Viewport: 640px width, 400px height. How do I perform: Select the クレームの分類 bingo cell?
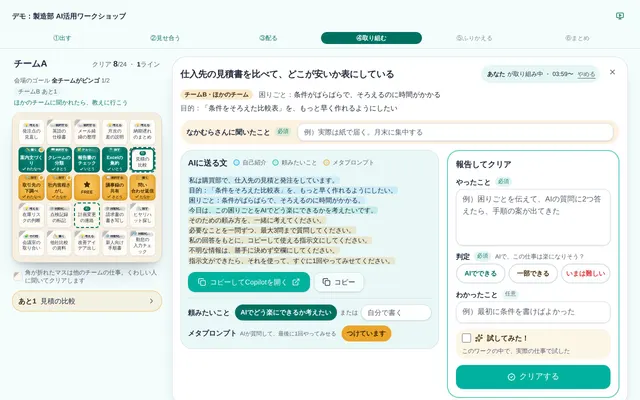[x=59, y=160]
